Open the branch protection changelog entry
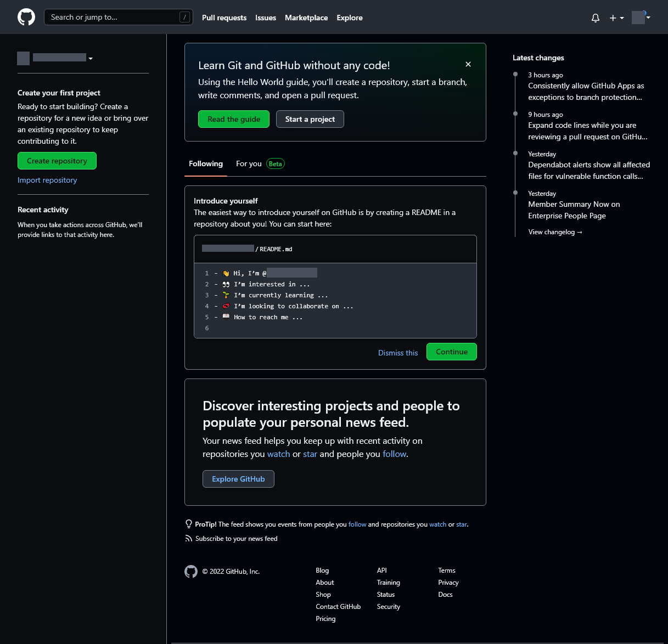The image size is (668, 644). coord(586,92)
